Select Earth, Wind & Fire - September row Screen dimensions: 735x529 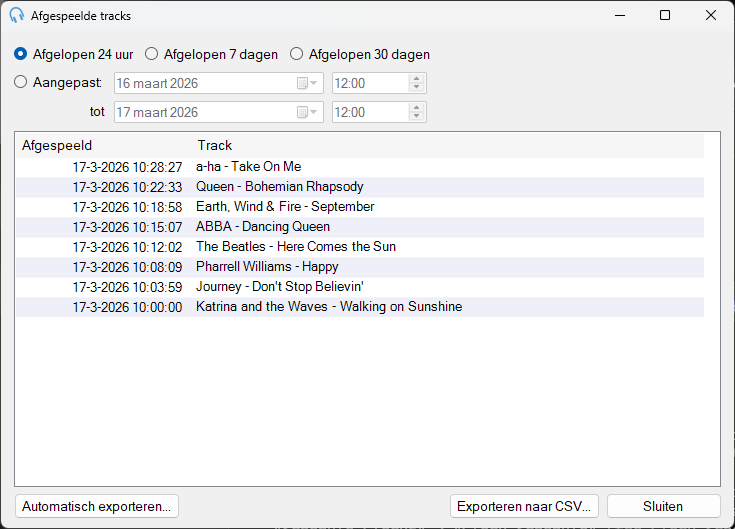tap(360, 207)
